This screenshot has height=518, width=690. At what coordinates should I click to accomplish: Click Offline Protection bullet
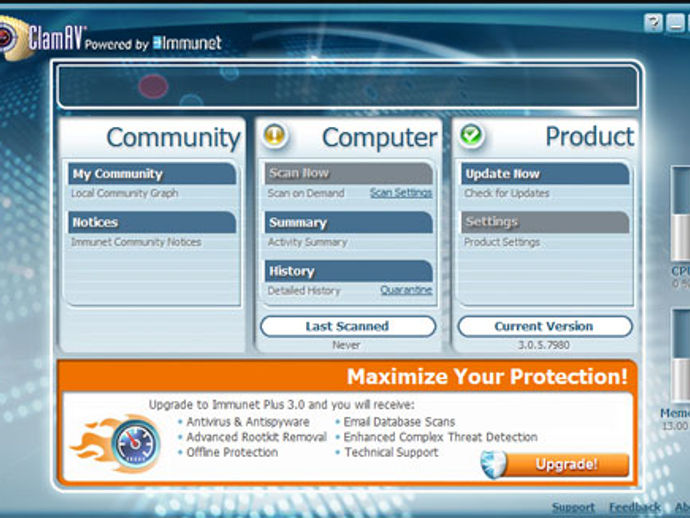(x=232, y=452)
